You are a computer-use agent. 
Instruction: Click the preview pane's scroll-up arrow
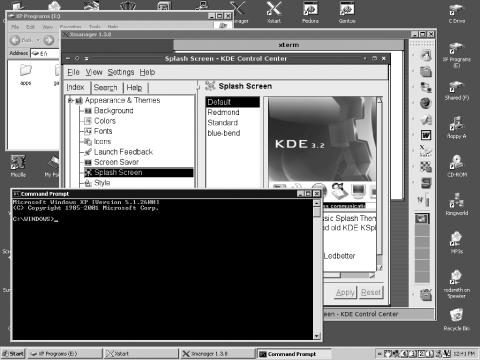pyautogui.click(x=379, y=100)
